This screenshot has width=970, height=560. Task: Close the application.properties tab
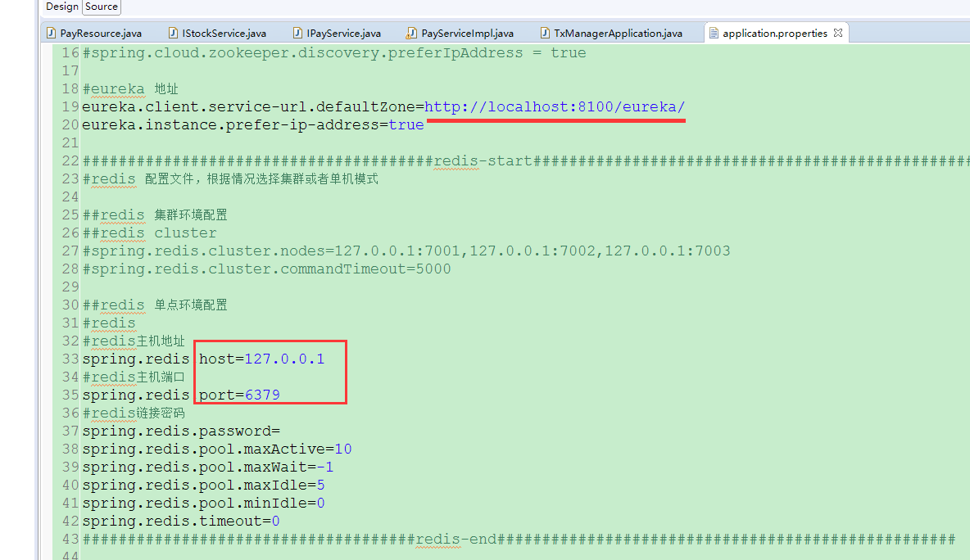pos(838,33)
